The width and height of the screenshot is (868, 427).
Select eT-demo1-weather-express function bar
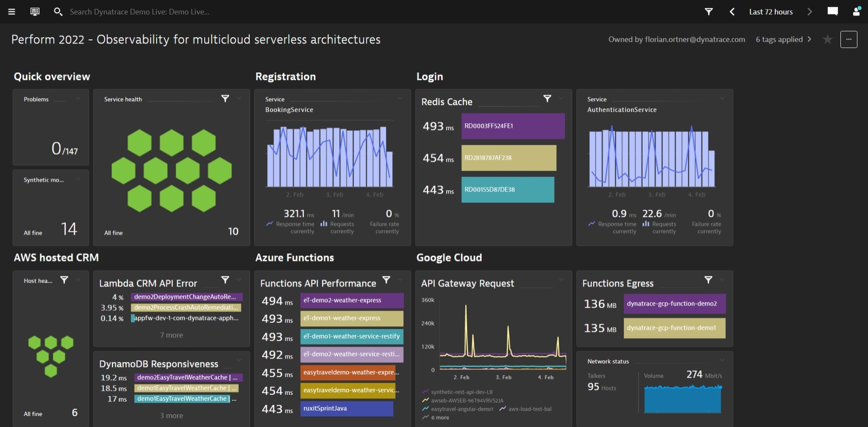[352, 318]
